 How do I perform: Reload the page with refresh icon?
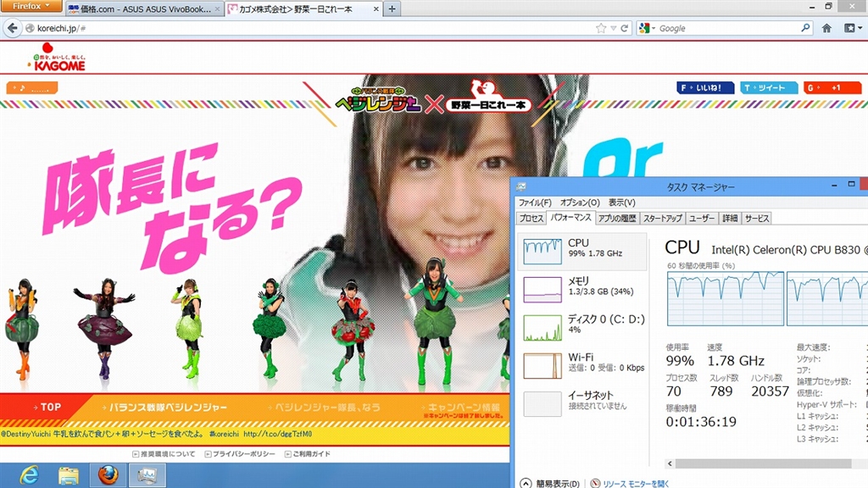tap(625, 28)
